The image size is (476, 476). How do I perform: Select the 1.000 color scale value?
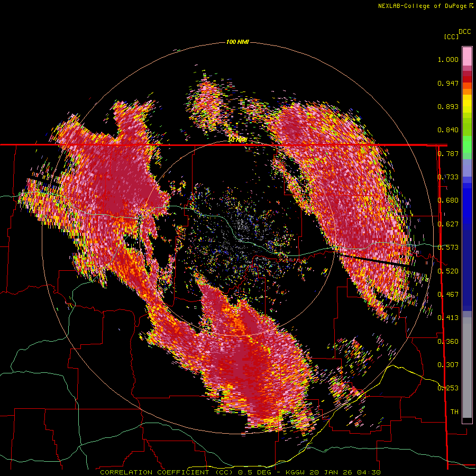pyautogui.click(x=448, y=59)
